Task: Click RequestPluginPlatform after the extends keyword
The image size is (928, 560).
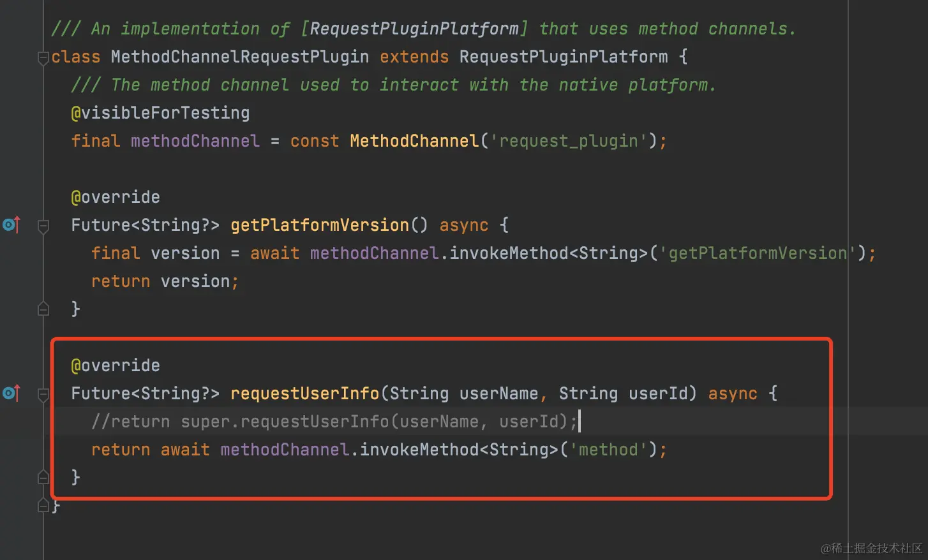Action: pyautogui.click(x=564, y=57)
